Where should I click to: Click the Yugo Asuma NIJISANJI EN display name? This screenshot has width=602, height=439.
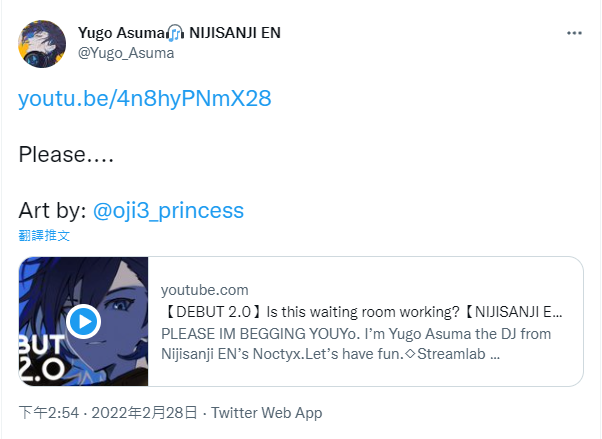tap(179, 33)
